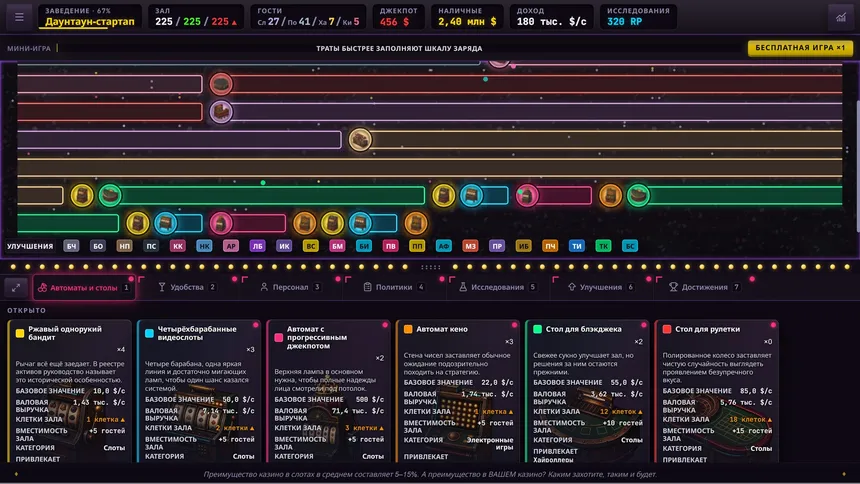Click the МИНИ-ИГРА label
This screenshot has height=484, width=860.
(x=29, y=48)
